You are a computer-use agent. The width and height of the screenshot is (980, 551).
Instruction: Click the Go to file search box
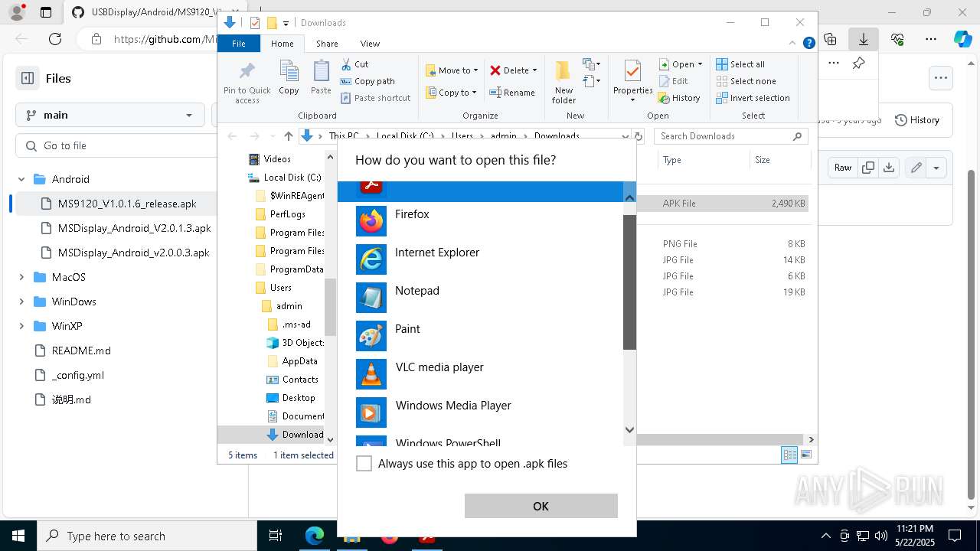[x=116, y=145]
